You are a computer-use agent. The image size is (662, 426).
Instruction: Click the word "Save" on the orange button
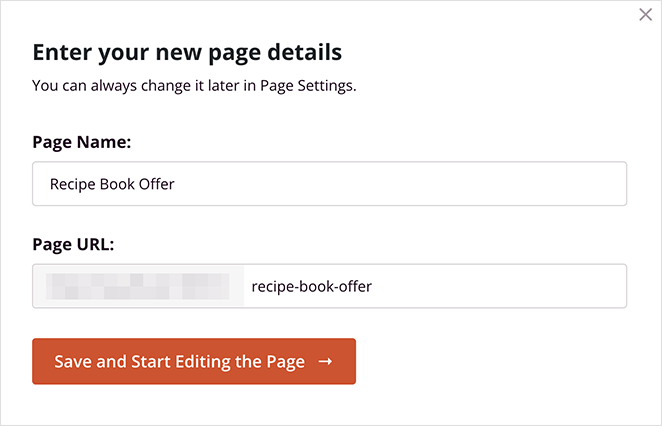point(73,362)
